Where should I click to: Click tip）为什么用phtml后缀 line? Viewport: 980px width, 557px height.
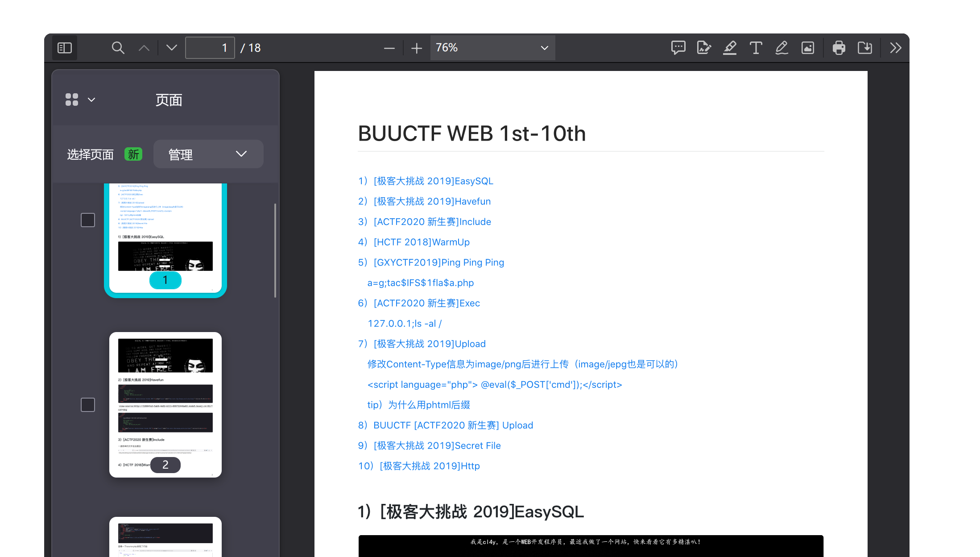click(418, 405)
